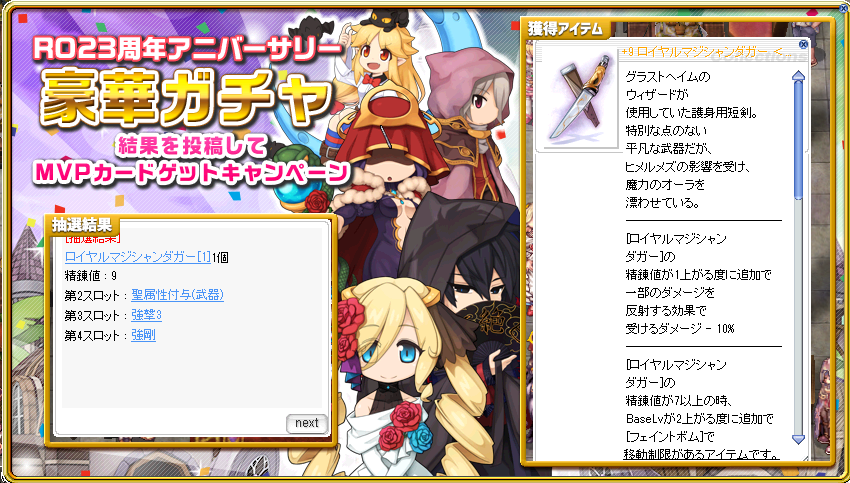Click the dagger item thumbnail image

pyautogui.click(x=577, y=100)
